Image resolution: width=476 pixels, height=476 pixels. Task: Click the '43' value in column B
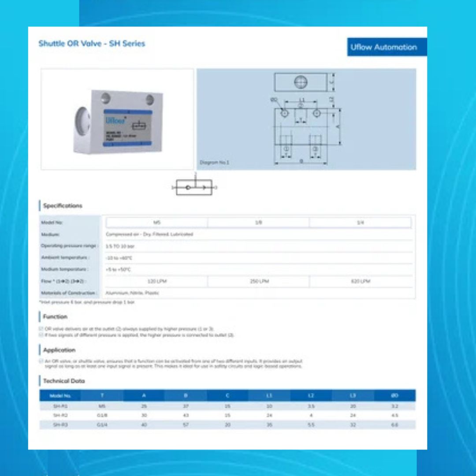[186, 415]
